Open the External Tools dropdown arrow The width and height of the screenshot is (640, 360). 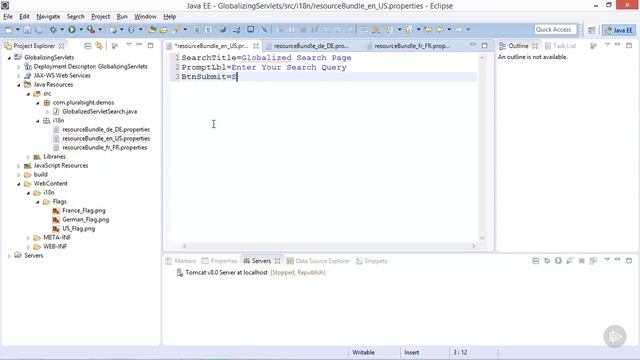[100, 29]
